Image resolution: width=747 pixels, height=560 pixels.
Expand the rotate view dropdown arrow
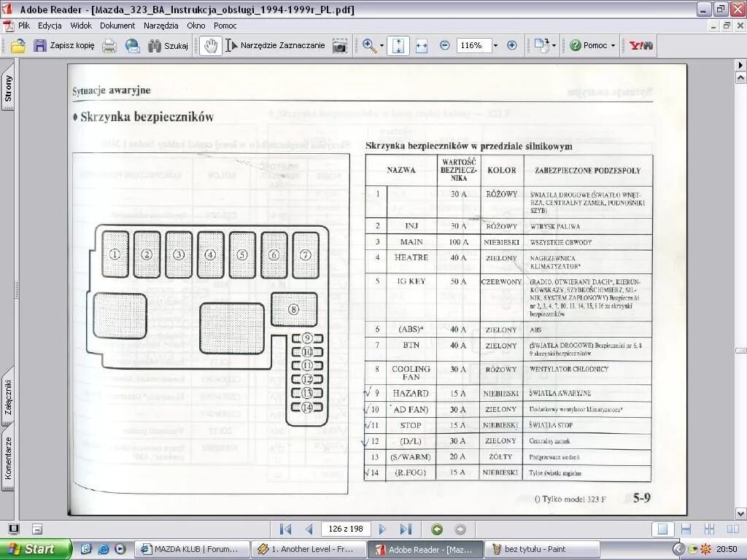(x=554, y=46)
